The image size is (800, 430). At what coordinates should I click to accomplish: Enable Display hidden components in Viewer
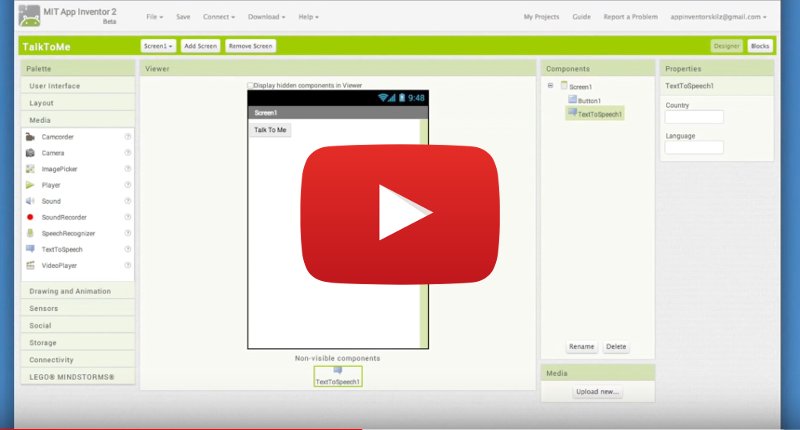click(250, 85)
